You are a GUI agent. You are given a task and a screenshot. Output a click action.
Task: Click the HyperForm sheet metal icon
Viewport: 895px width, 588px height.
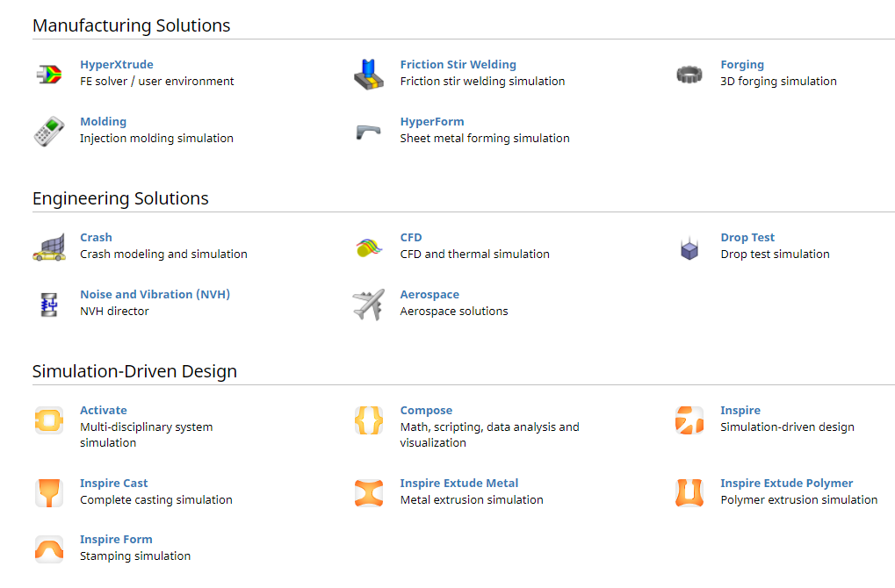tap(369, 132)
